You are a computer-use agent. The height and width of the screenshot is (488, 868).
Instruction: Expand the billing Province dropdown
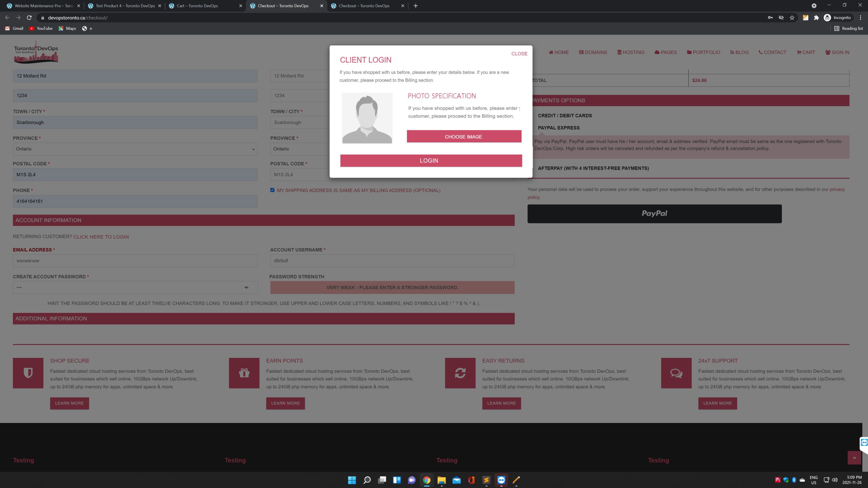[135, 149]
